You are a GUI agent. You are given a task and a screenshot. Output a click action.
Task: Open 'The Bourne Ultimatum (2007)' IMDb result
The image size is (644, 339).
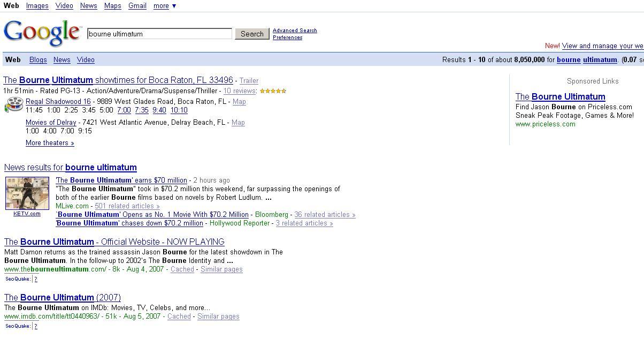(63, 298)
